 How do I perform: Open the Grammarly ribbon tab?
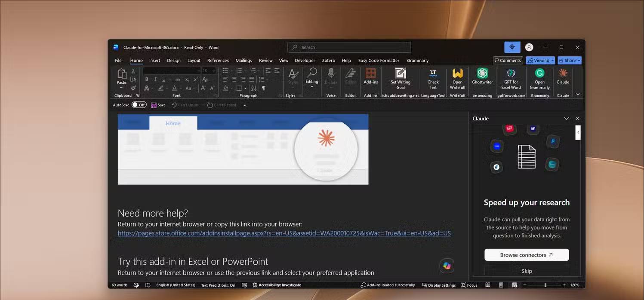(418, 61)
